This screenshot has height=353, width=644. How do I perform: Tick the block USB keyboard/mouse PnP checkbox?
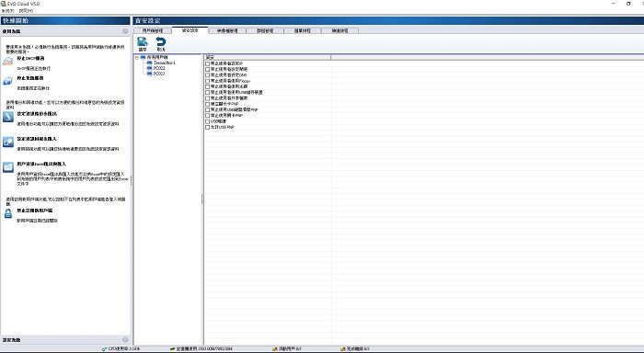click(207, 110)
